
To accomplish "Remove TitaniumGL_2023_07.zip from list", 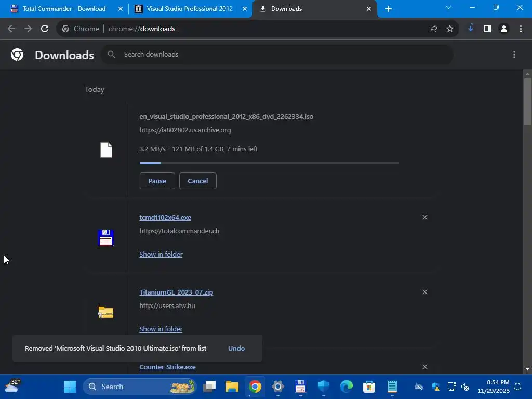I will pos(425,292).
